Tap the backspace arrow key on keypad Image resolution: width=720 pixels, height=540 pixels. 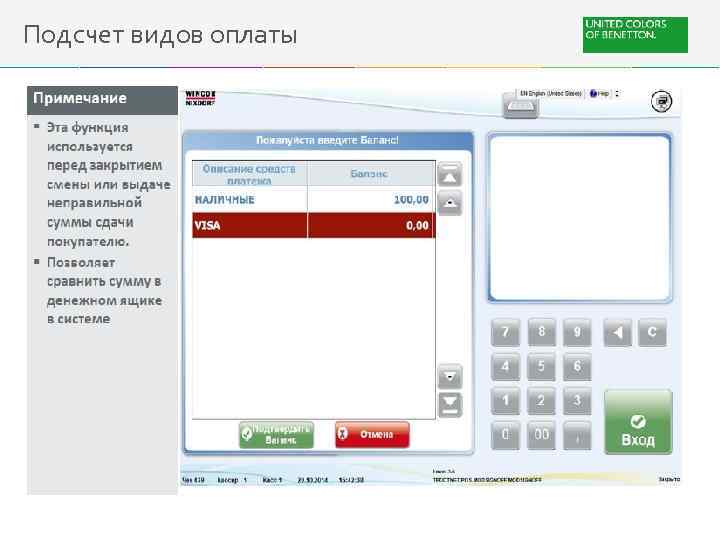618,332
